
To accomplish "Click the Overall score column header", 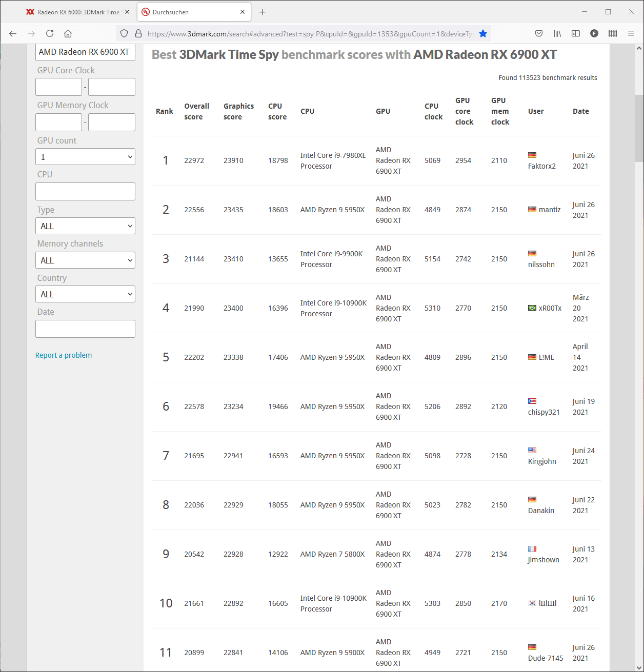I will pos(196,111).
